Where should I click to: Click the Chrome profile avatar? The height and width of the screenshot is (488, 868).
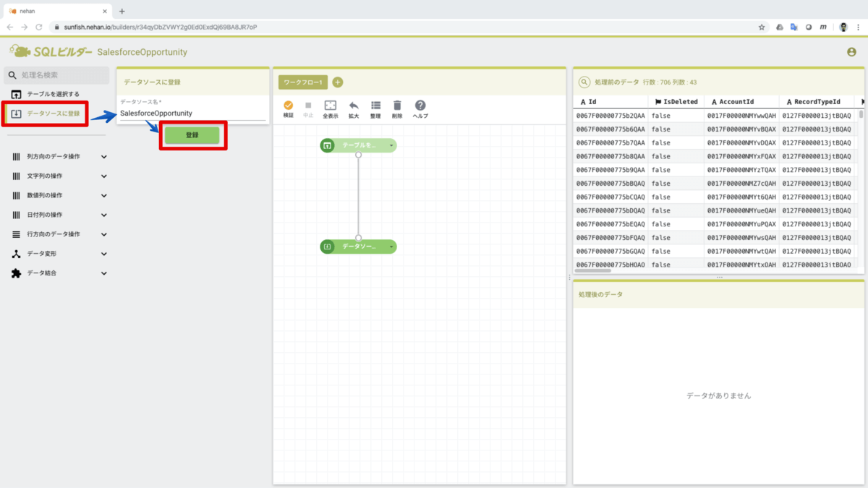(x=844, y=27)
